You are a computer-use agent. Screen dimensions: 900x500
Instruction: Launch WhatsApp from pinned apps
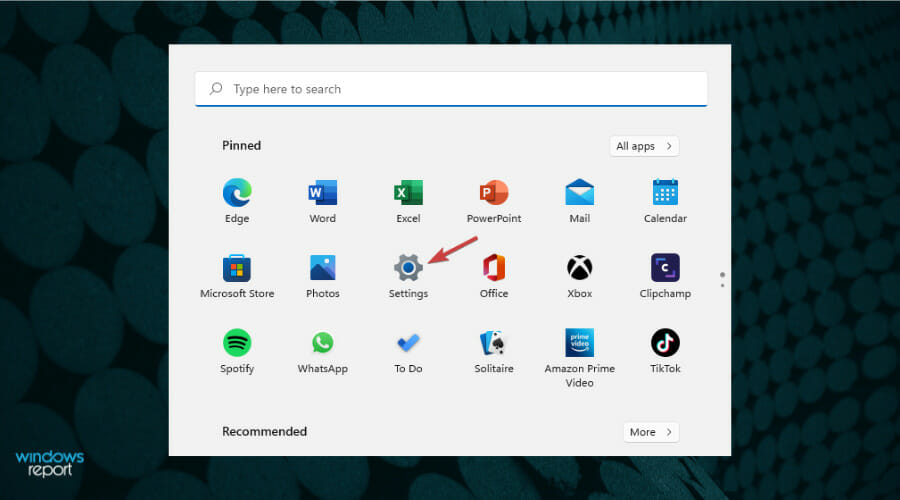click(x=323, y=343)
